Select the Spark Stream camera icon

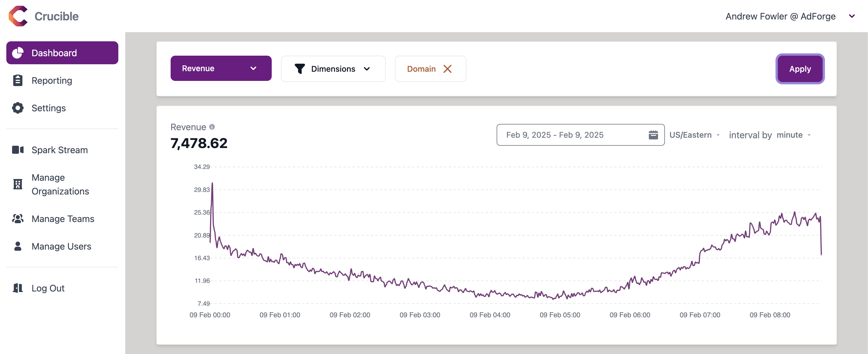17,150
